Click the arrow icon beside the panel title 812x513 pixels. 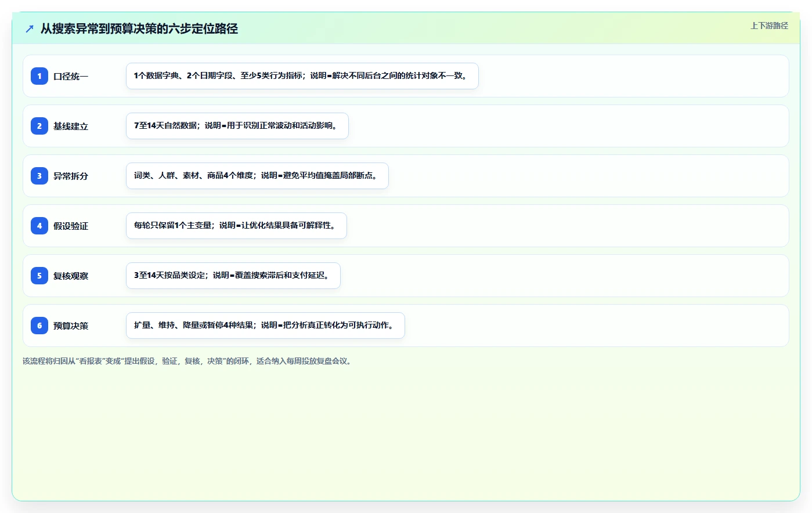pos(30,28)
